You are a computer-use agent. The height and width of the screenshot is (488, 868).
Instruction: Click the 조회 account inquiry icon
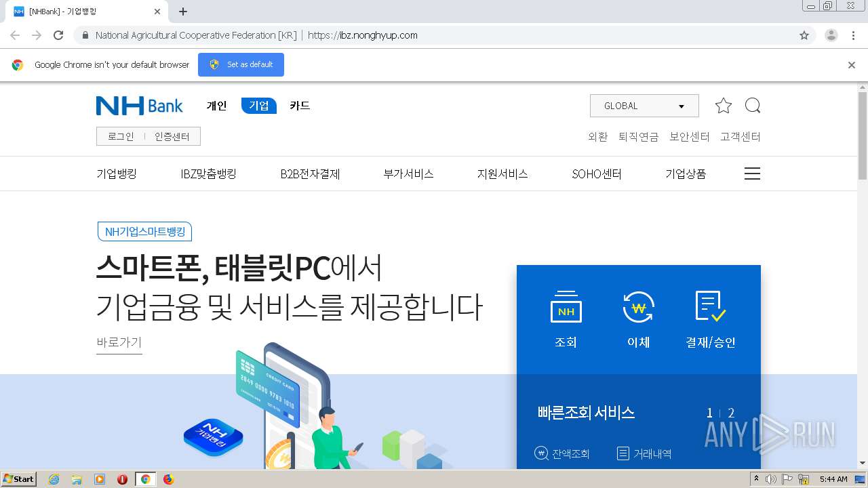[x=566, y=308]
